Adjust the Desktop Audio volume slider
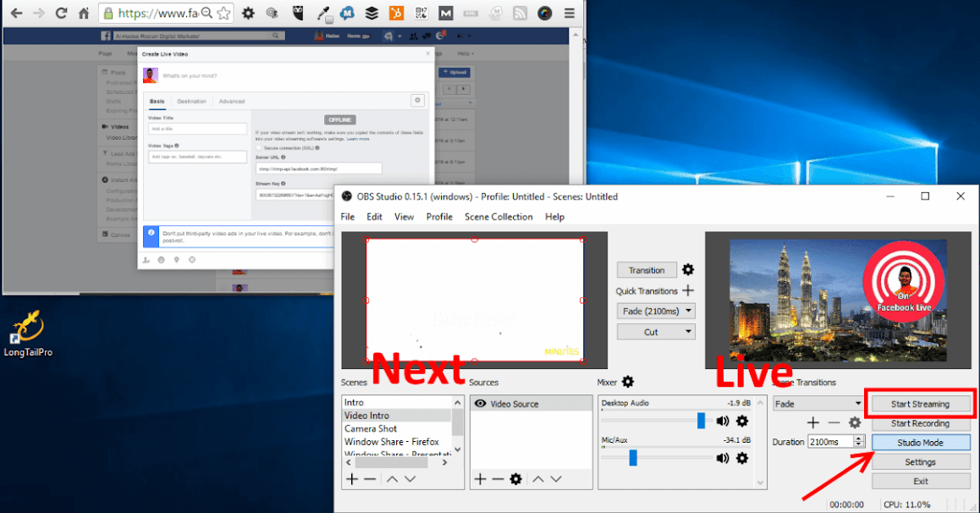Screen dimensions: 980x513 click(x=702, y=421)
